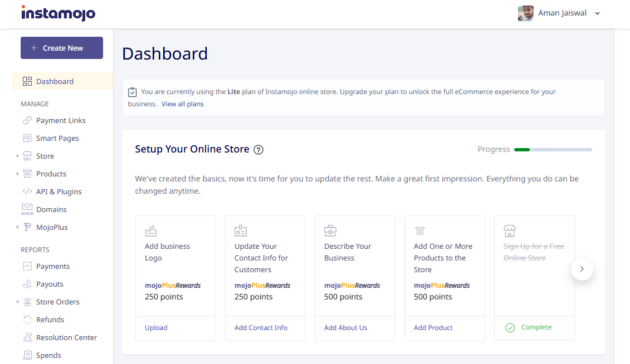The width and height of the screenshot is (630, 364).
Task: Expand the Store Orders submenu arrow
Action: 17,302
